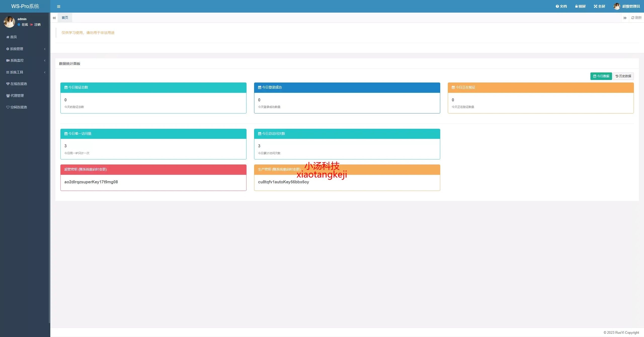
Task: Click the admin avatar in the sidebar
Action: coord(9,22)
